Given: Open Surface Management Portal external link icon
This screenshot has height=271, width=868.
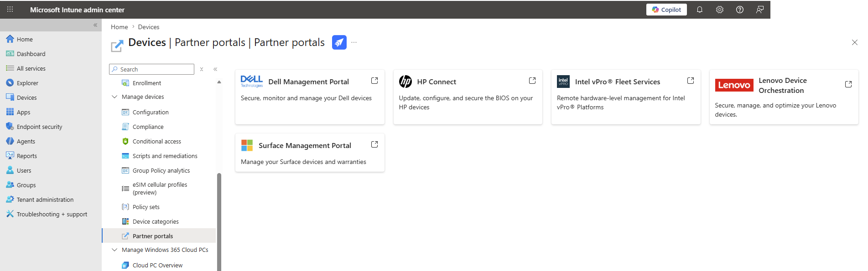Looking at the screenshot, I should click(x=374, y=144).
